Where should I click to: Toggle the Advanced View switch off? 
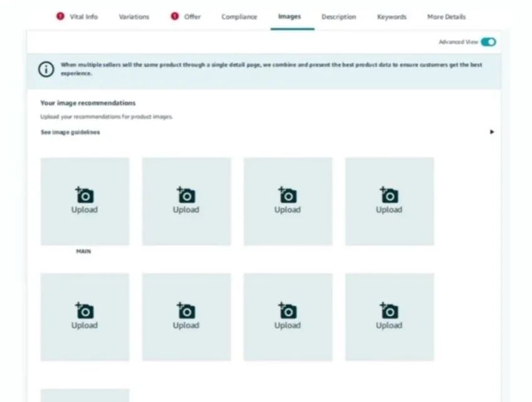(x=488, y=41)
